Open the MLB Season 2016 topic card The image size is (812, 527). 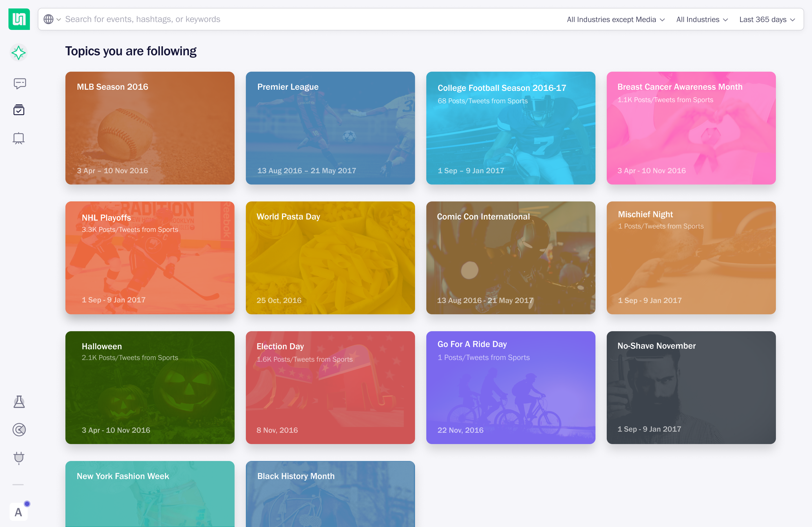tap(150, 128)
